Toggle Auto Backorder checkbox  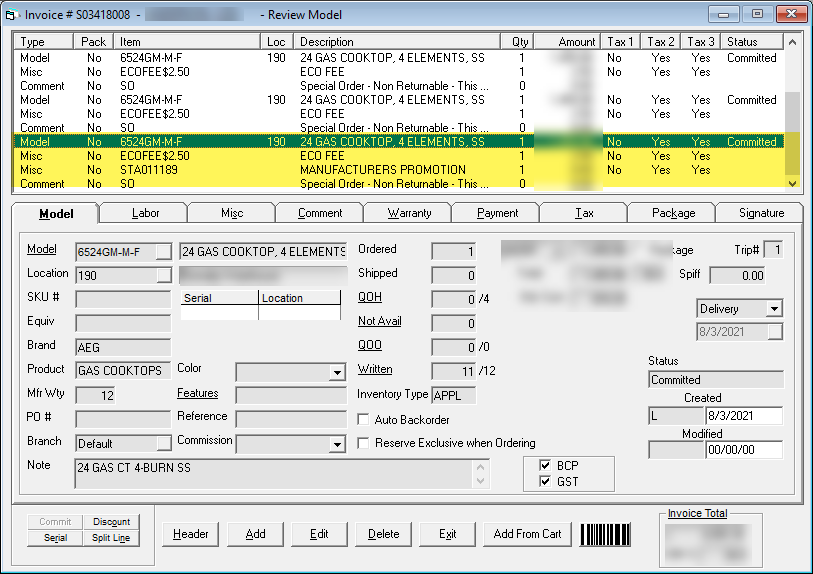[x=363, y=419]
